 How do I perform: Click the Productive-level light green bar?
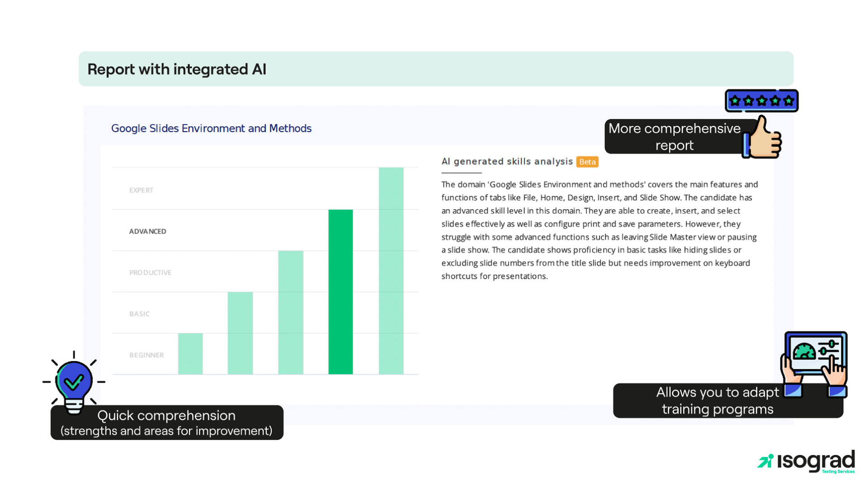click(x=291, y=313)
